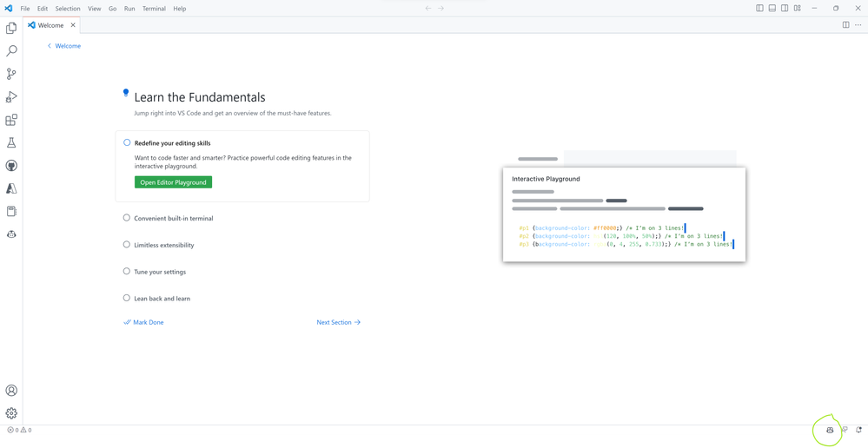This screenshot has height=448, width=868.
Task: Click the Open Editor Playground button
Action: (173, 182)
